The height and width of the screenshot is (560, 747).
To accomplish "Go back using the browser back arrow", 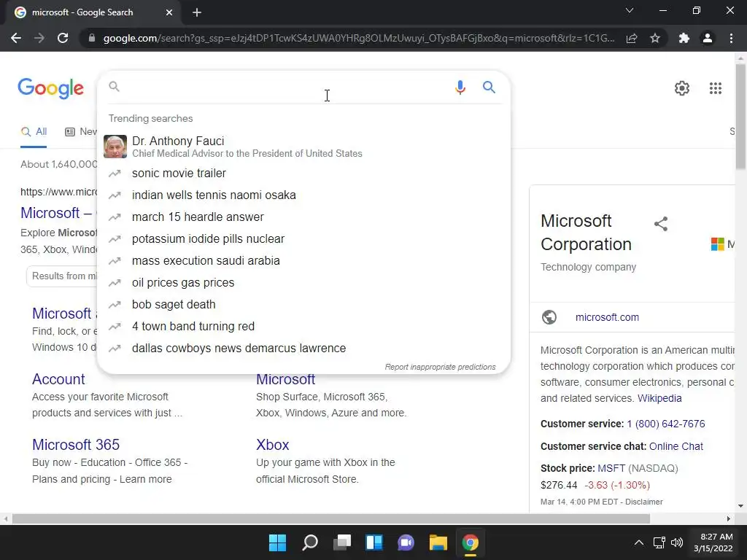I will [16, 38].
